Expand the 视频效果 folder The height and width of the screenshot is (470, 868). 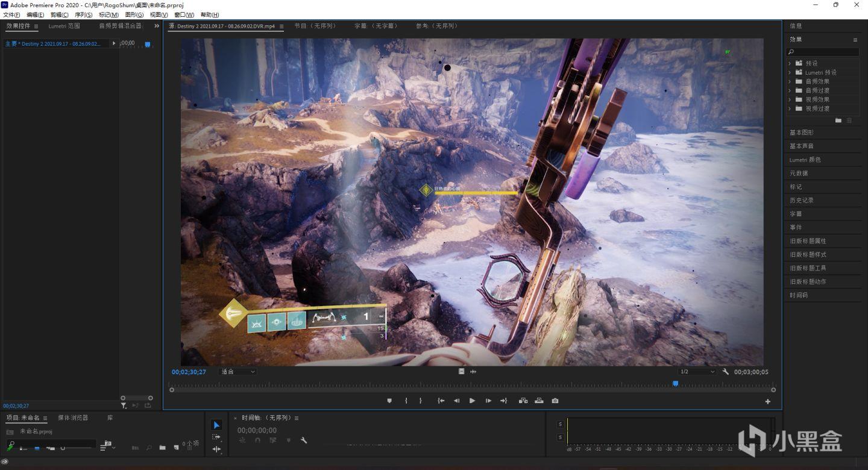pyautogui.click(x=790, y=99)
